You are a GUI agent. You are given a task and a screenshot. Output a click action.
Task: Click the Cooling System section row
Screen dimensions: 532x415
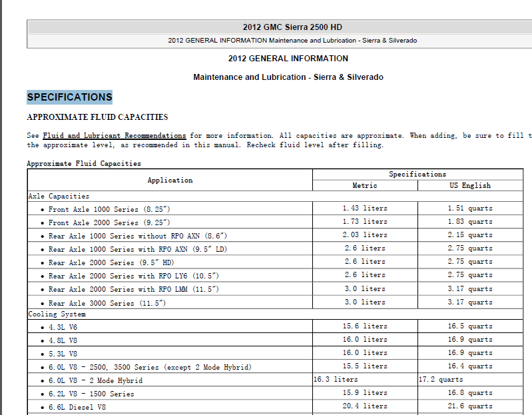click(275, 314)
